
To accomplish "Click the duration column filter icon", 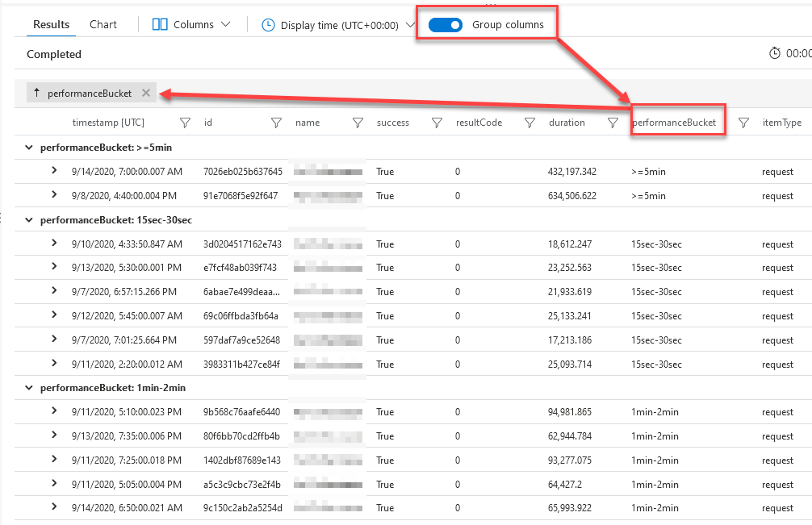I will point(613,123).
